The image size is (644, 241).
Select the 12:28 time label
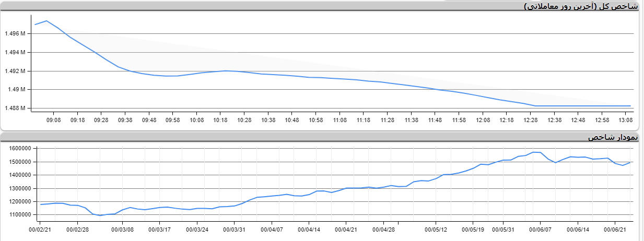coord(530,120)
